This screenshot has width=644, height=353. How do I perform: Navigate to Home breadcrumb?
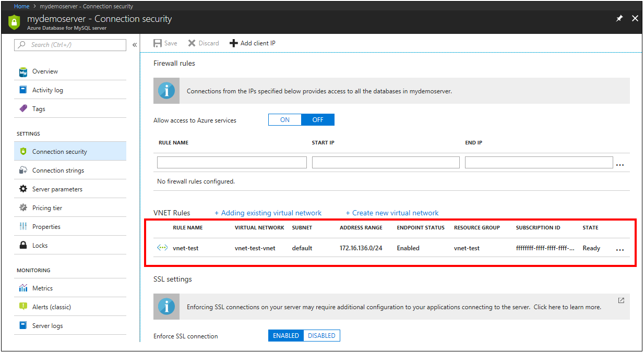[x=21, y=6]
